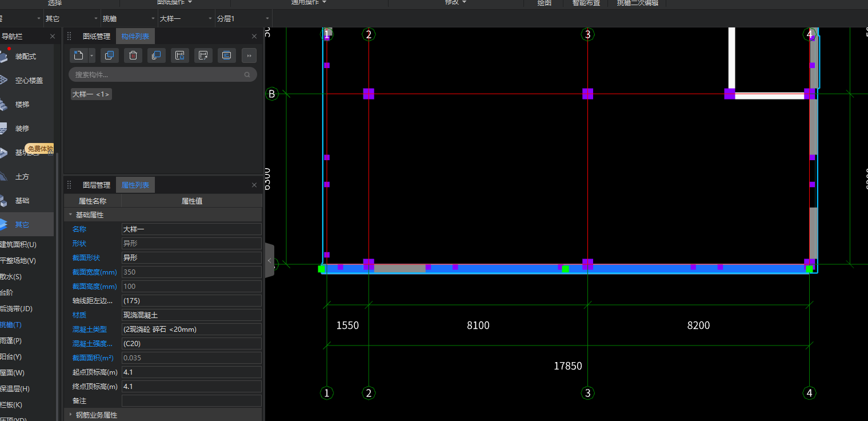This screenshot has width=868, height=421.
Task: Switch to the 图纸管理 tab
Action: 97,36
